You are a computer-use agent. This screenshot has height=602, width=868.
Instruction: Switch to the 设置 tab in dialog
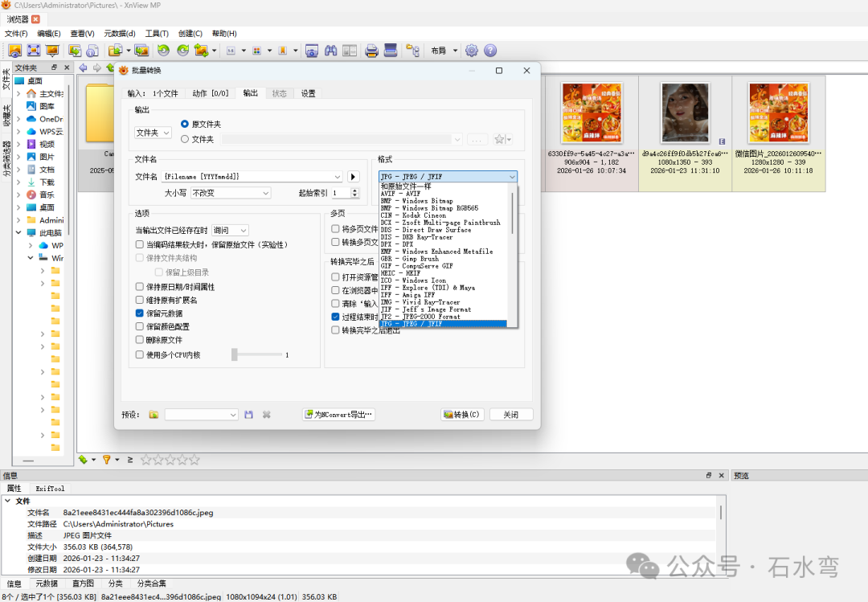pyautogui.click(x=309, y=93)
